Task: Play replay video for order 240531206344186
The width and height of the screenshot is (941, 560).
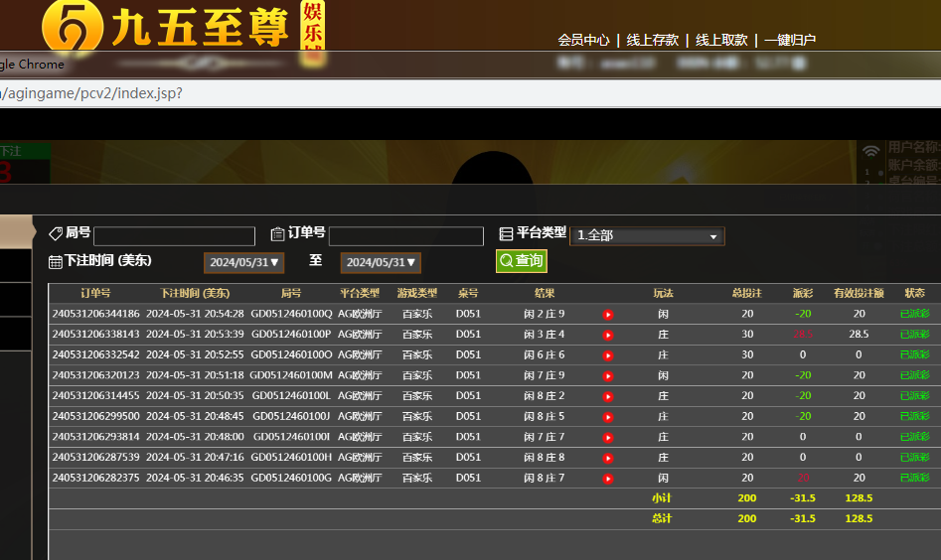Action: point(608,315)
